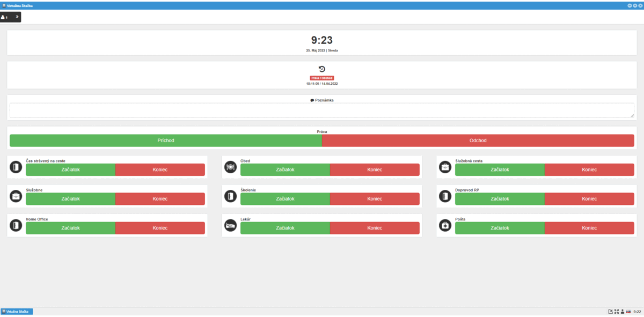Click the Virtuálna čítačka taskbar button
Screen dimensions: 644x317
point(17,311)
